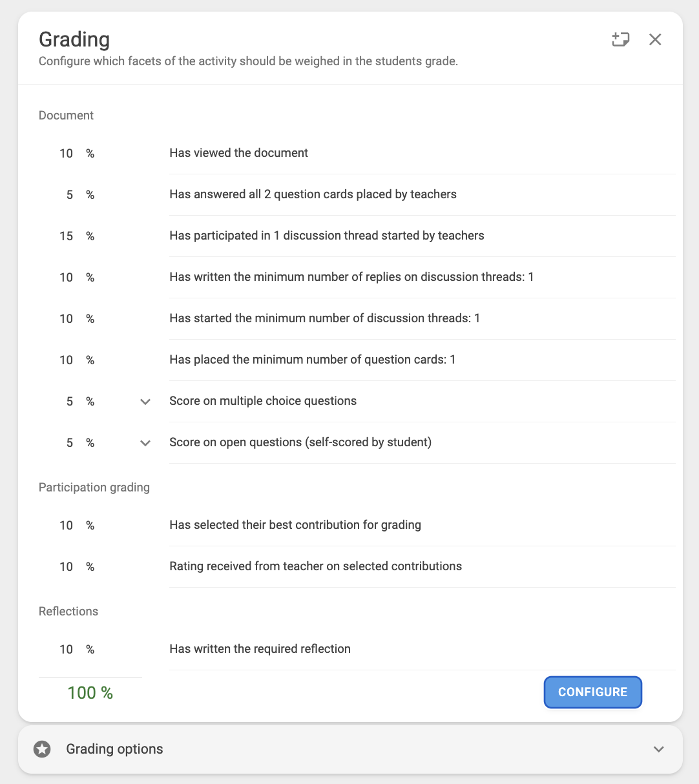
Task: Close the Grading dialog
Action: tap(655, 40)
